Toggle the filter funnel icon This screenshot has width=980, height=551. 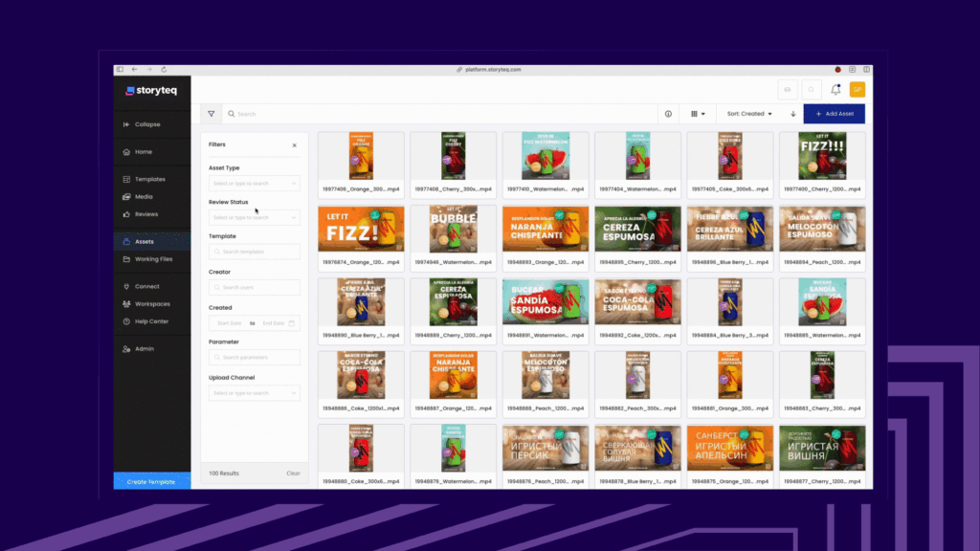(212, 114)
